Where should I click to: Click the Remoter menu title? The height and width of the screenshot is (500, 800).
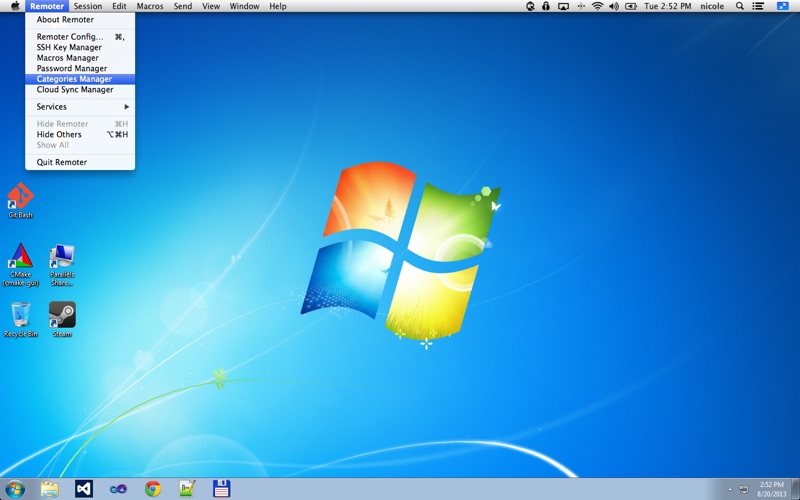click(46, 6)
